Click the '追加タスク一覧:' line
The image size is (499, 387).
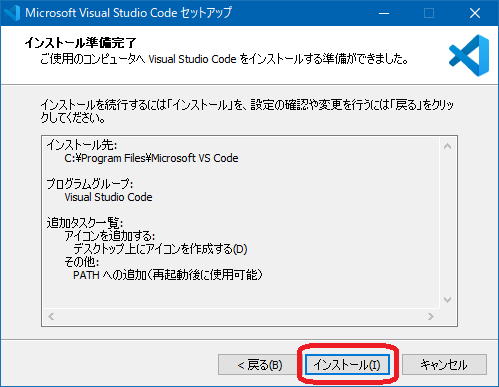pos(85,223)
